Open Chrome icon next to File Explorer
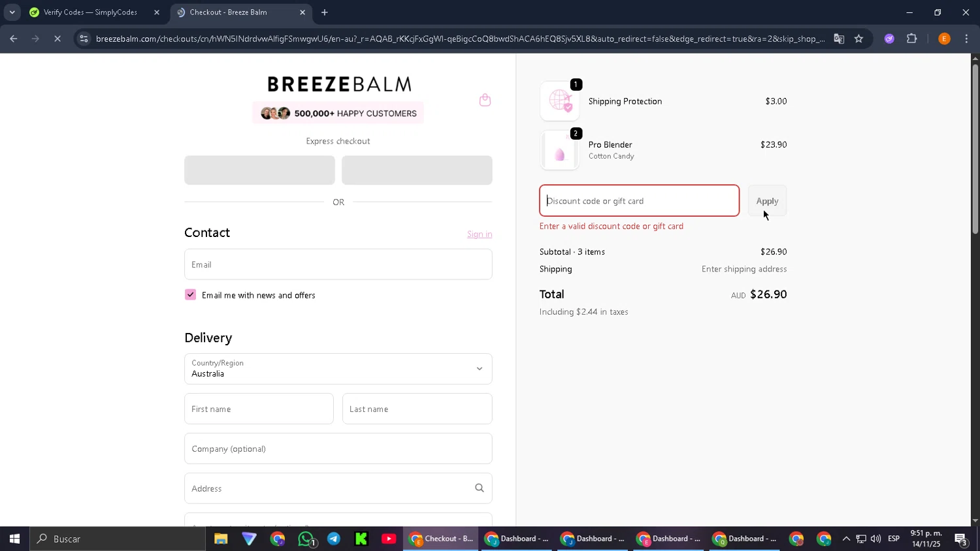This screenshot has height=551, width=980. (x=278, y=539)
